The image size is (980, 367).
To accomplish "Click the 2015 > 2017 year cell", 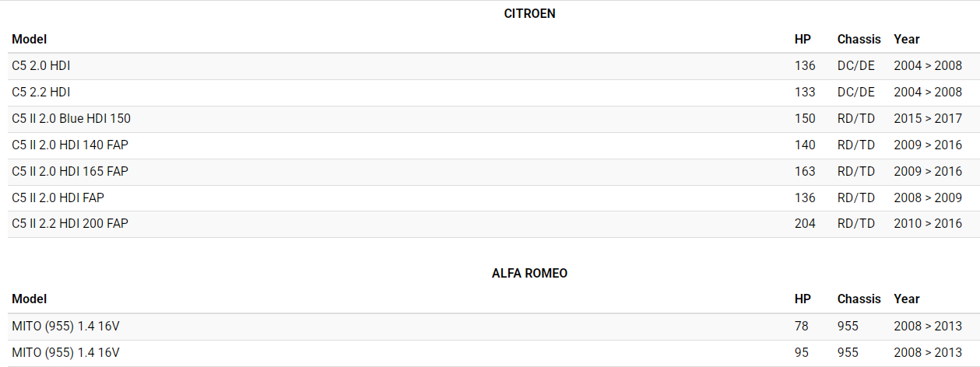I will tap(928, 119).
